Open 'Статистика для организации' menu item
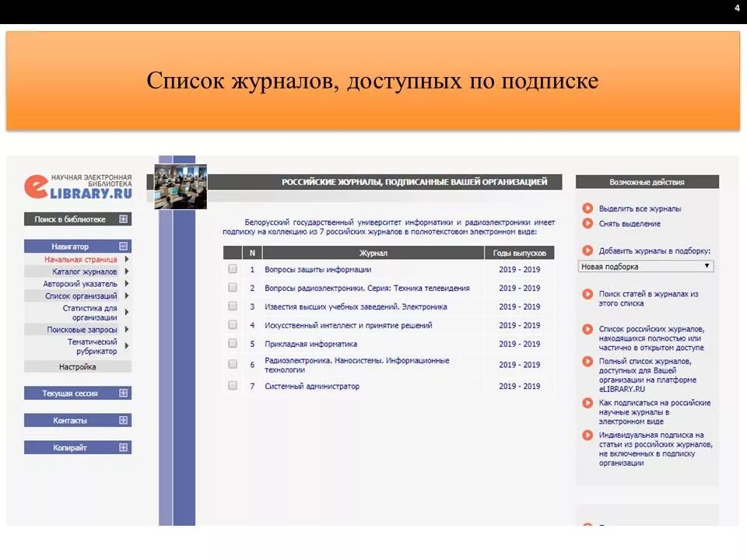The height and width of the screenshot is (560, 747). (x=90, y=313)
